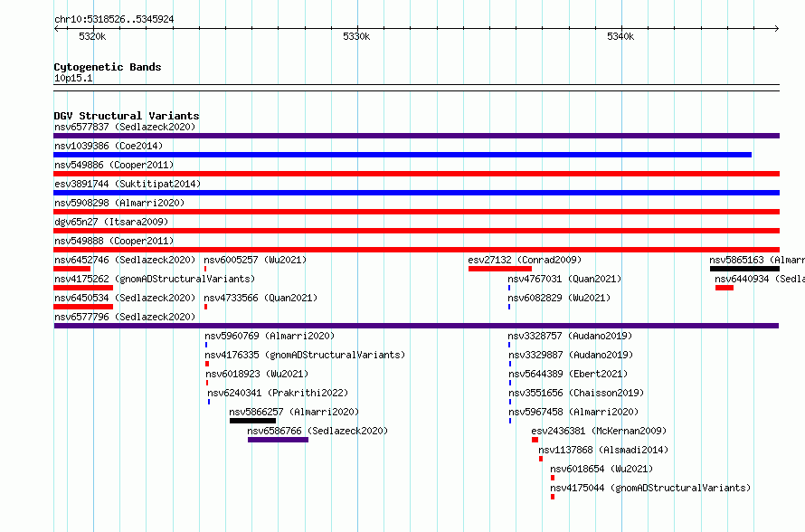Select the purple bar under nsv6577796
This screenshot has width=805, height=532.
pos(416,326)
